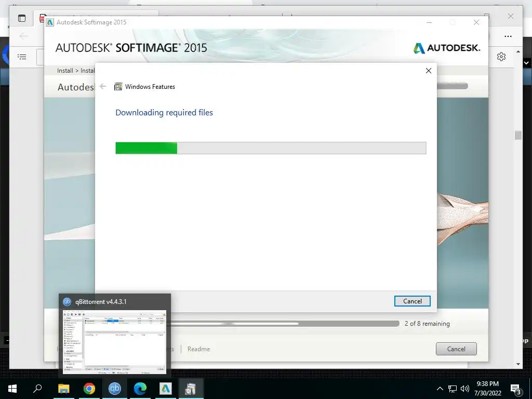532x399 pixels.
Task: Open the three-dots menu in background browser
Action: point(508,36)
